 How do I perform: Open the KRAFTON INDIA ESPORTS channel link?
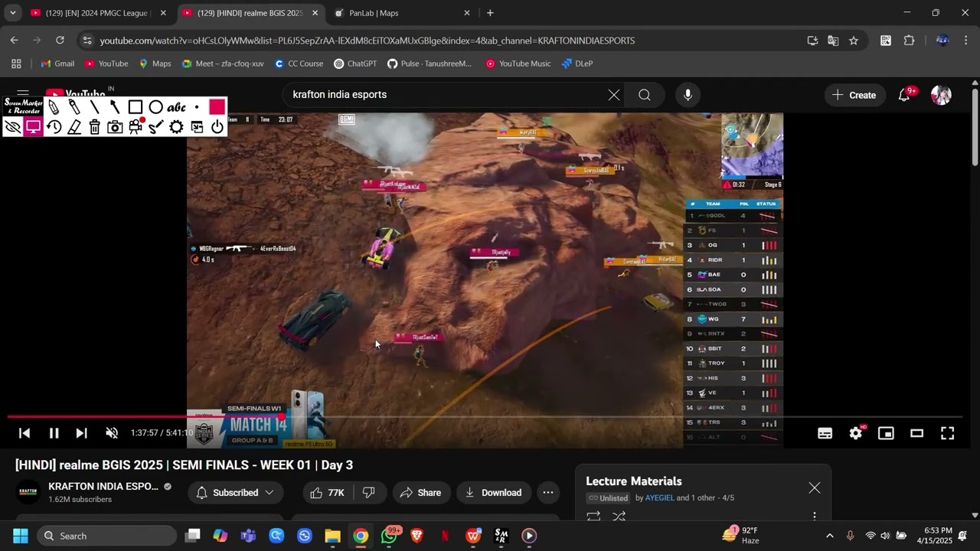coord(103,487)
